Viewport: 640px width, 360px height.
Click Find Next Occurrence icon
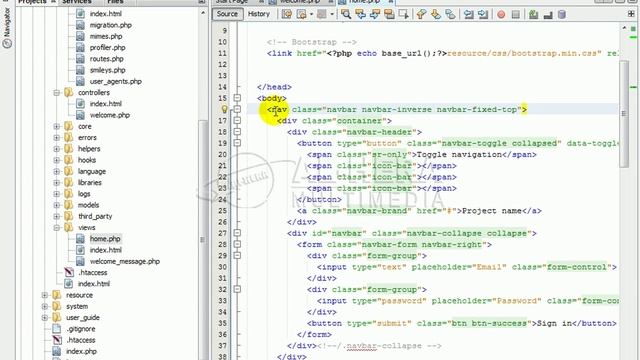click(375, 14)
